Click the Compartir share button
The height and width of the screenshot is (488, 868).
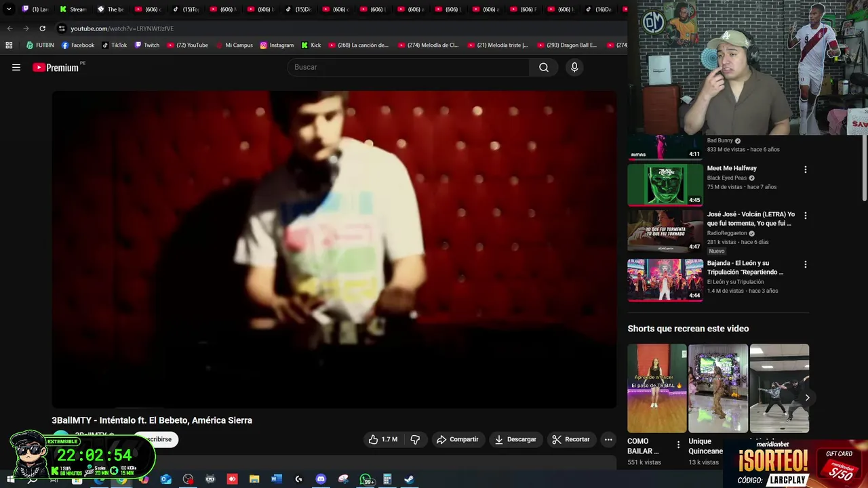point(458,439)
